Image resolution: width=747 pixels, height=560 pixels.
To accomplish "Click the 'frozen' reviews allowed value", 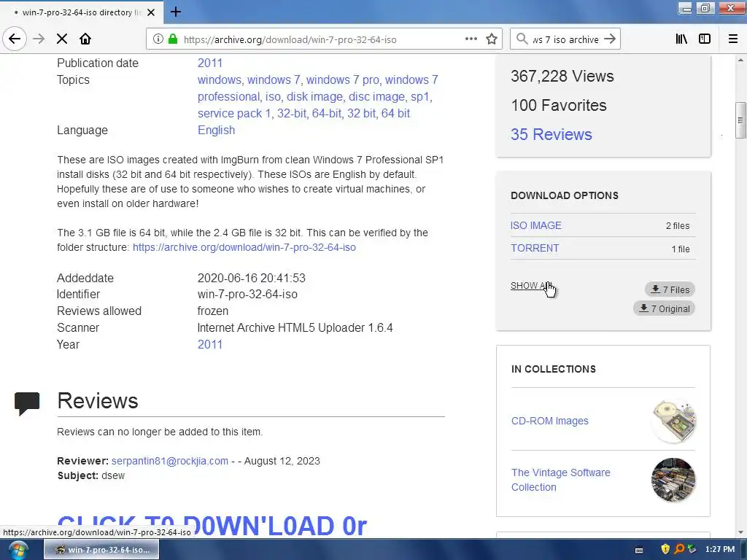I will point(213,311).
